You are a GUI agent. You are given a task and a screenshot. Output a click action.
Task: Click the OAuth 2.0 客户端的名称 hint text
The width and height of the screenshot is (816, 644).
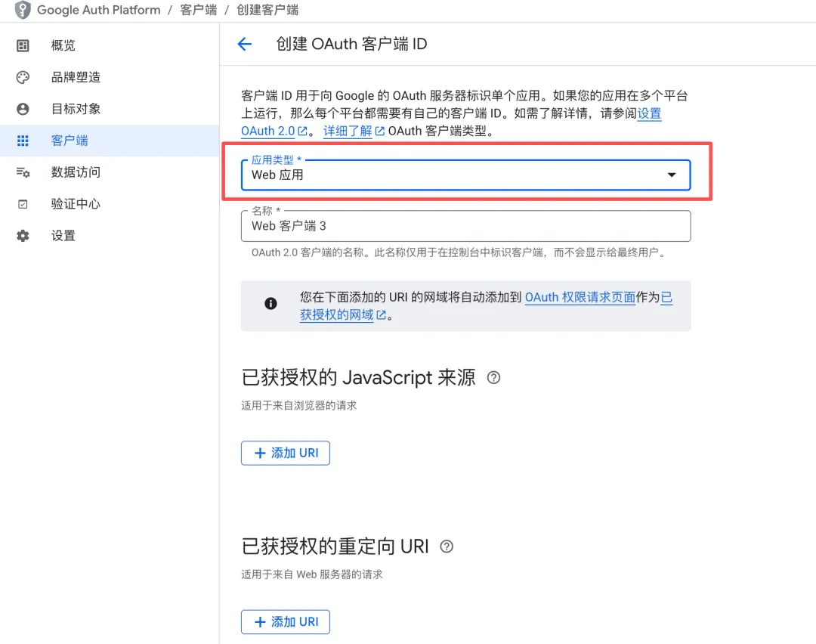(458, 252)
